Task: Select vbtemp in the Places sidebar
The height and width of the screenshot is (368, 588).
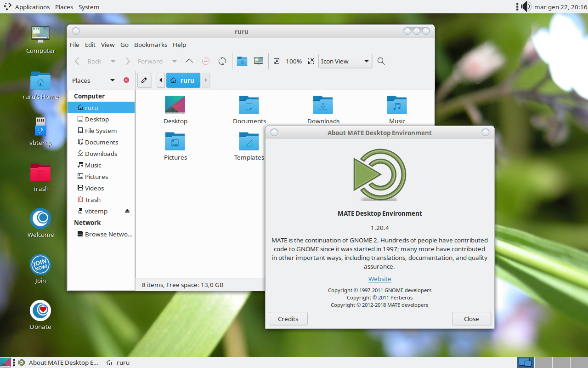Action: [x=101, y=211]
